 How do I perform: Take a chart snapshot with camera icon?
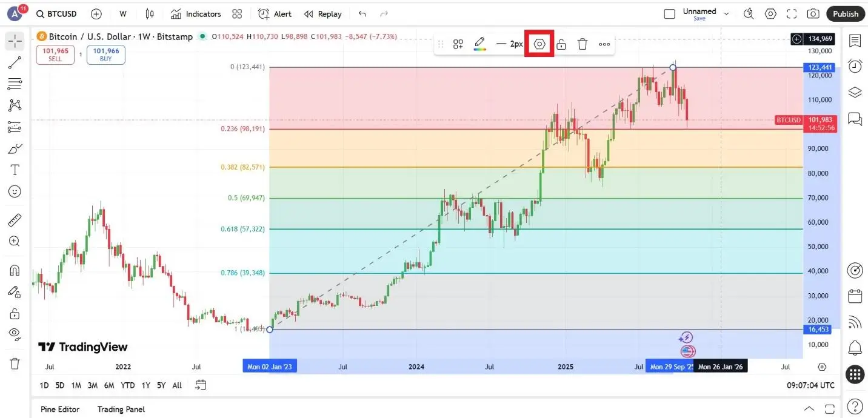(813, 14)
